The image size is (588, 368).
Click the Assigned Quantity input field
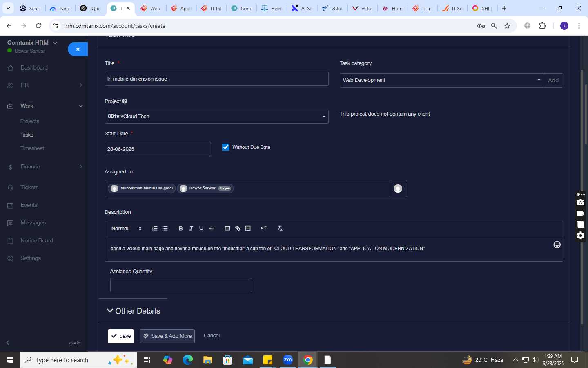click(x=181, y=285)
